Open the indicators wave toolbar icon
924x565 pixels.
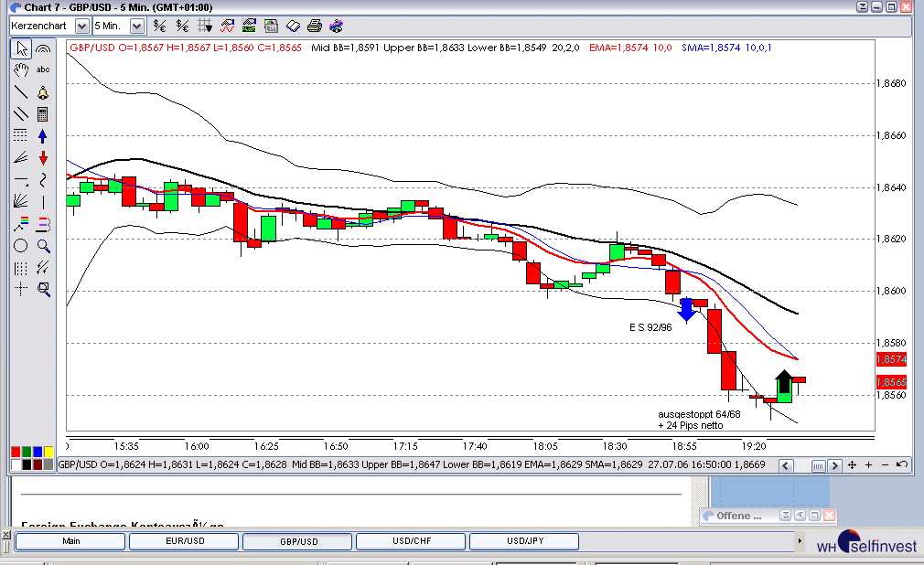coord(227,26)
